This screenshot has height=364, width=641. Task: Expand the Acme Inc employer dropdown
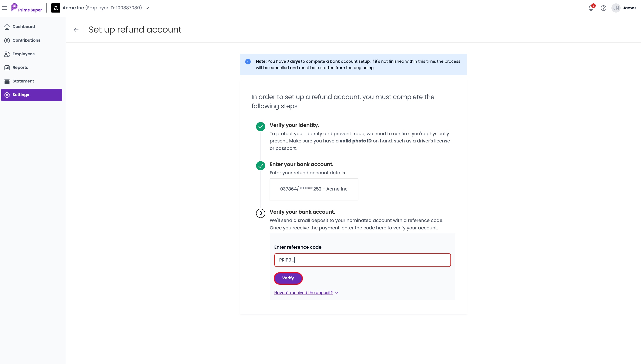[x=147, y=8]
